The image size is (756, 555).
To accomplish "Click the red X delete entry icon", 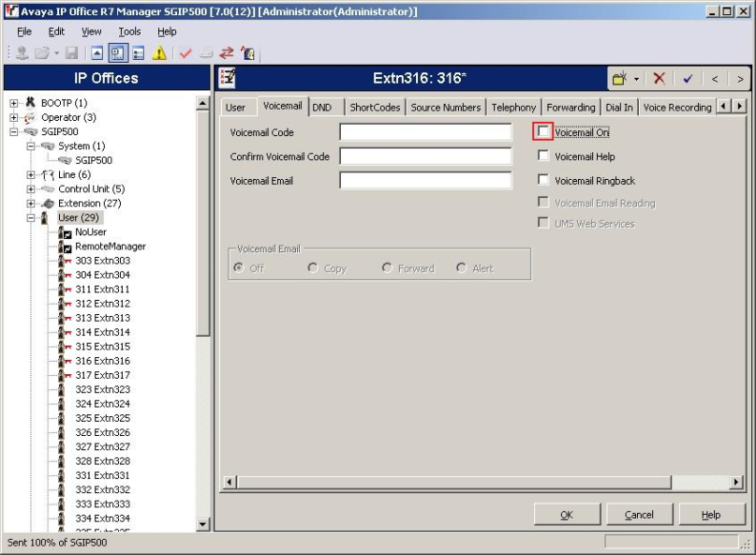I will (659, 78).
